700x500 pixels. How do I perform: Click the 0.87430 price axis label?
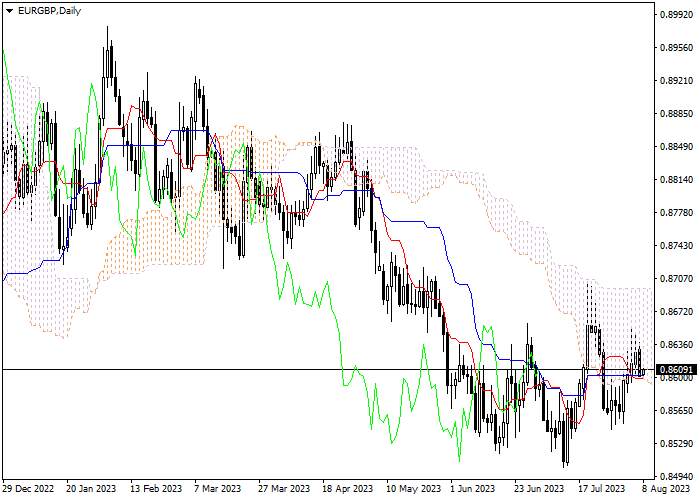676,246
